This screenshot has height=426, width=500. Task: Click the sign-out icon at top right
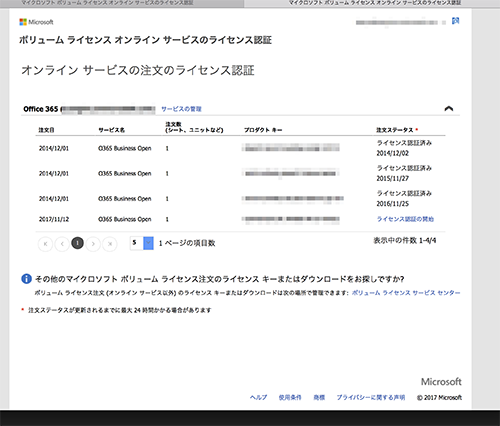click(456, 21)
